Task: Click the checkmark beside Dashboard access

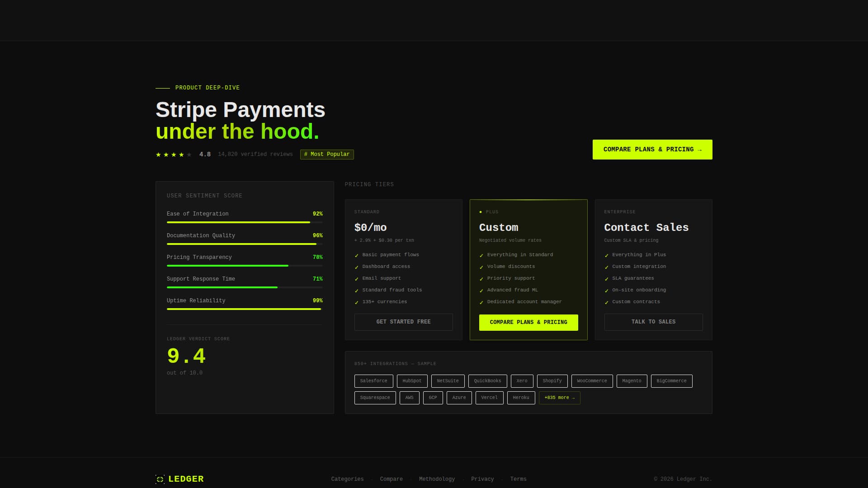Action: (356, 267)
